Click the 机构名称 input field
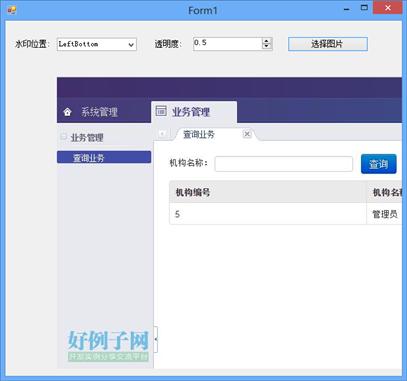This screenshot has width=407, height=381. coord(284,164)
